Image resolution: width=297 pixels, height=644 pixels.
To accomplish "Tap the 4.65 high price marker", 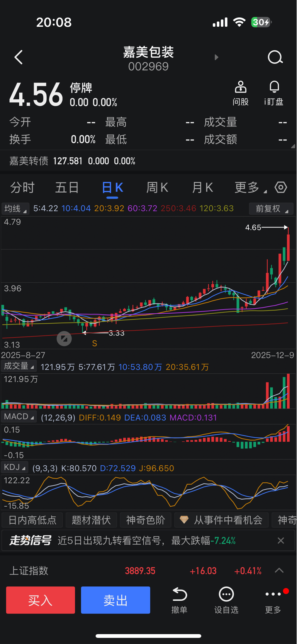I will 253,227.
